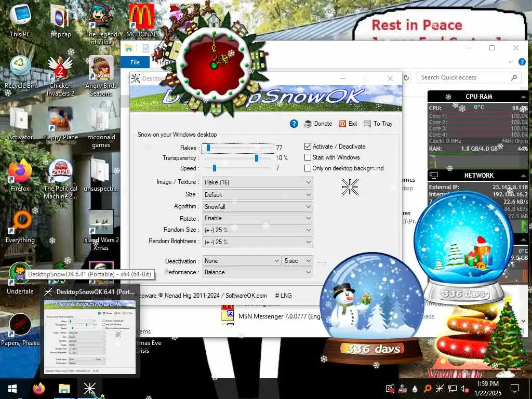Click File Explorer taskbar button
The image size is (532, 399).
point(64,389)
